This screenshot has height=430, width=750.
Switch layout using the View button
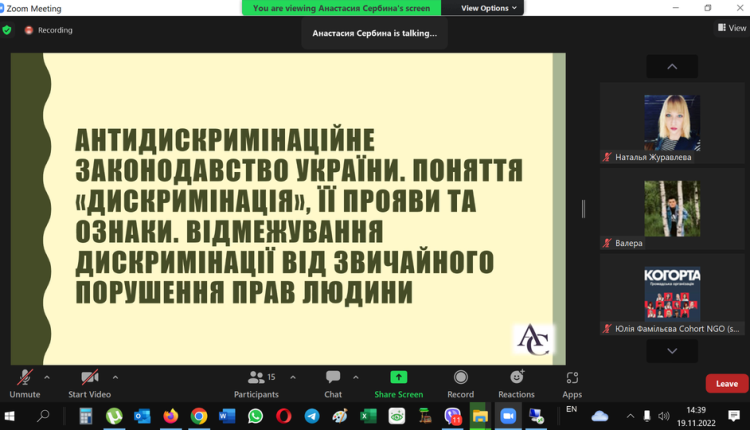coord(731,28)
